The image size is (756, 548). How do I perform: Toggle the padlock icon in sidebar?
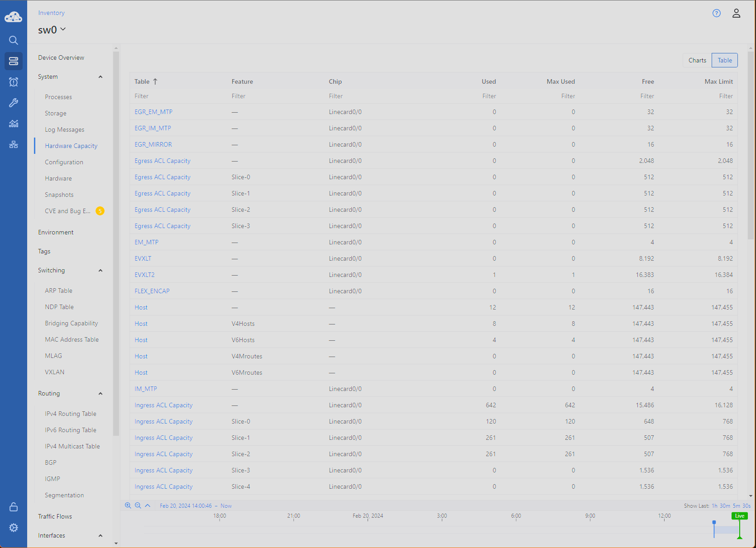[14, 507]
